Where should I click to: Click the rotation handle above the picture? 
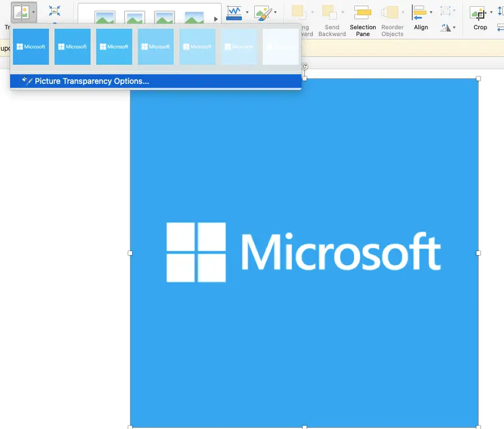click(305, 66)
